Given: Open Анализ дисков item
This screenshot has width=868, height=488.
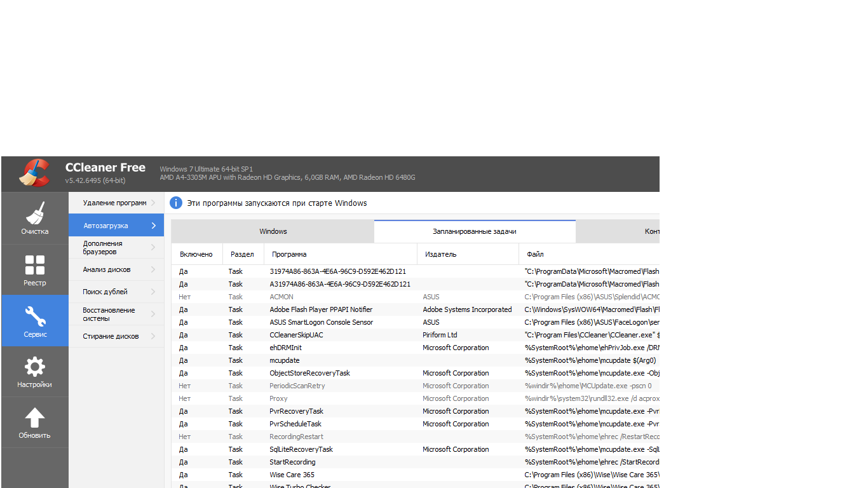Looking at the screenshot, I should pyautogui.click(x=116, y=269).
